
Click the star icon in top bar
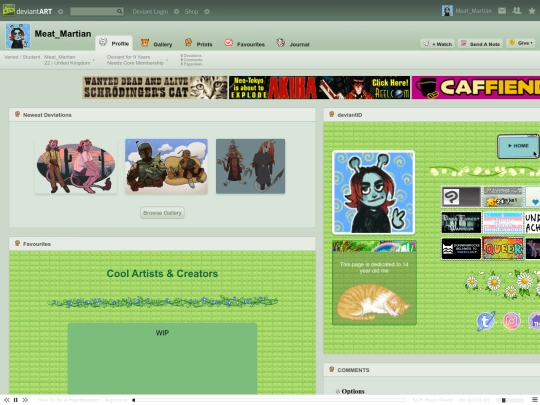pyautogui.click(x=532, y=11)
